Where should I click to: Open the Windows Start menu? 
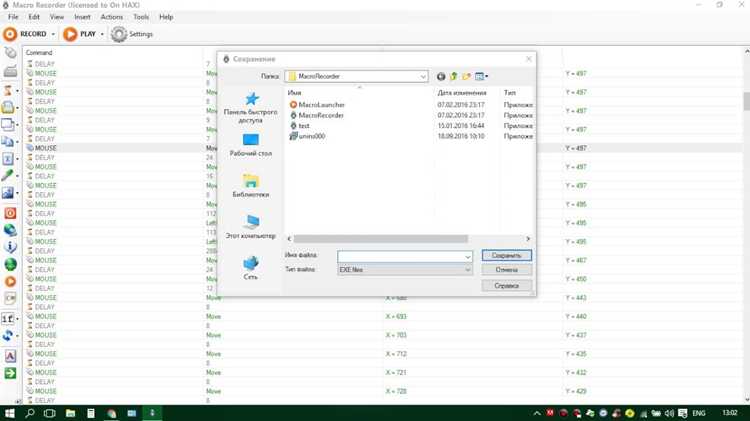tap(9, 413)
